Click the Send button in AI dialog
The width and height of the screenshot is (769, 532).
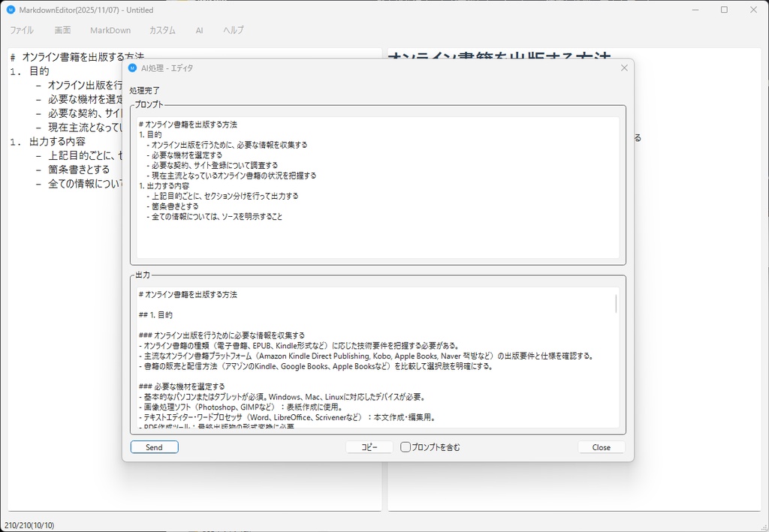tap(154, 447)
